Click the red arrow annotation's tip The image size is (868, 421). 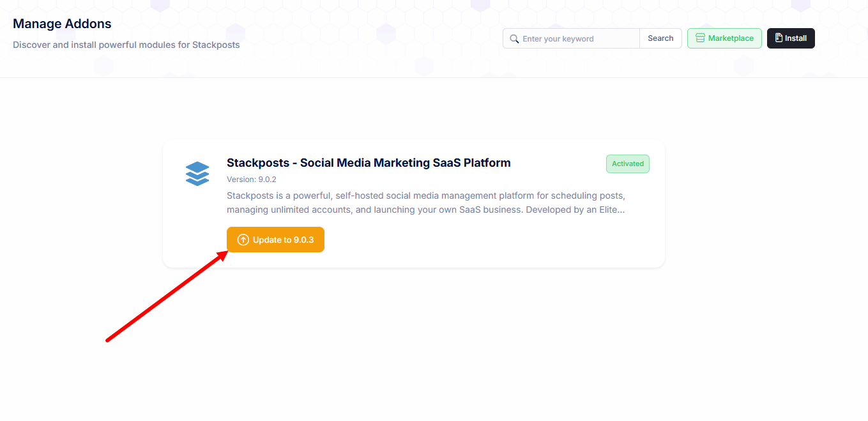(227, 253)
